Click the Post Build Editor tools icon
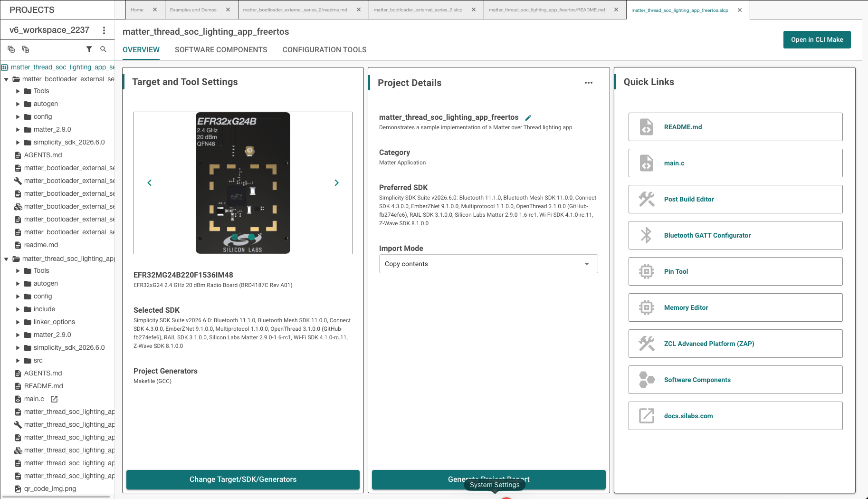Image resolution: width=868 pixels, height=499 pixels. click(647, 199)
